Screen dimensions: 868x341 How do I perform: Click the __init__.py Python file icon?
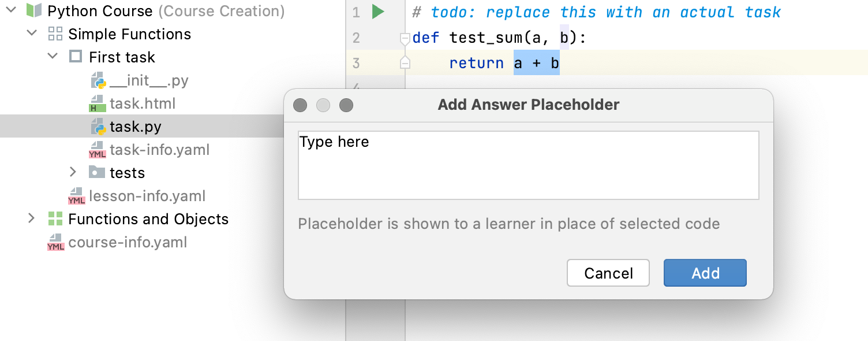(x=97, y=80)
